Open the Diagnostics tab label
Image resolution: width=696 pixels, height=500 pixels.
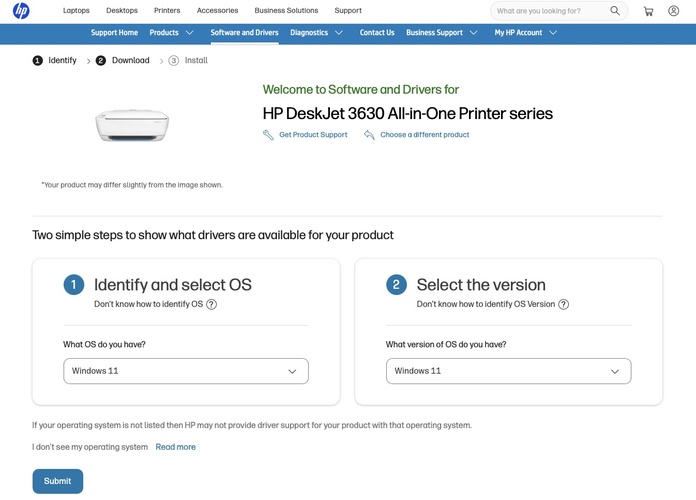pos(309,33)
